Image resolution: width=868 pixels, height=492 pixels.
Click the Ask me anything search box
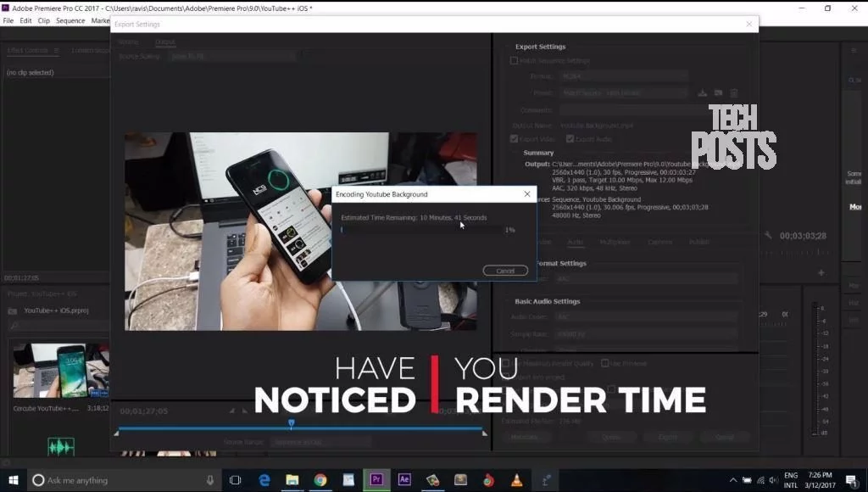[124, 480]
